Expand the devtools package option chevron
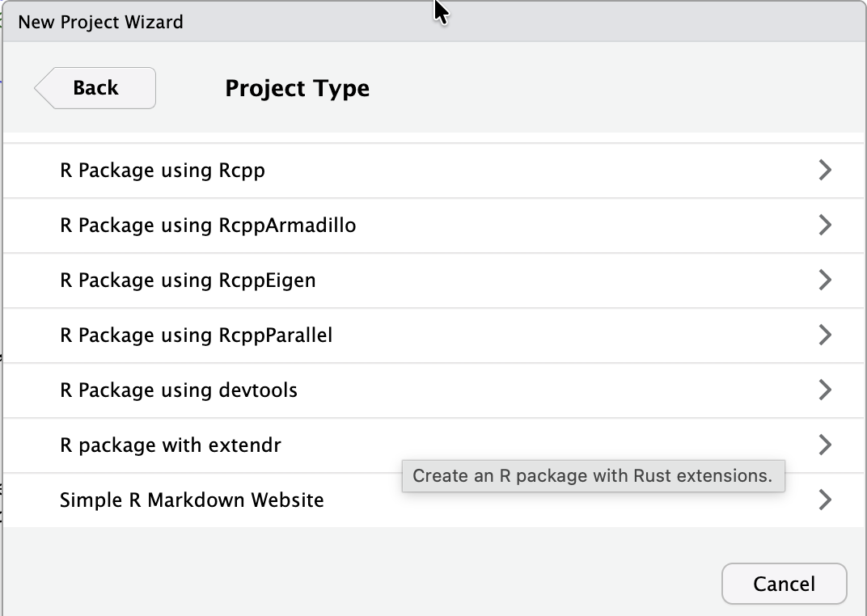Screen dimensions: 867x616 point(824,390)
